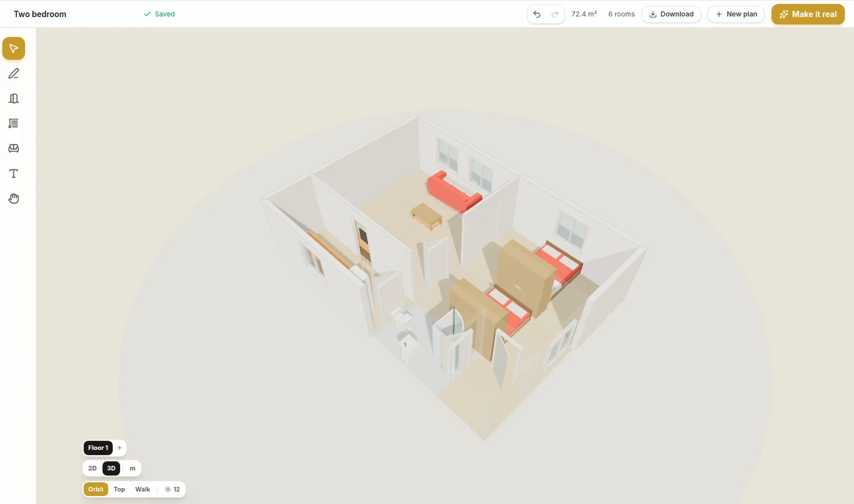This screenshot has width=854, height=504.
Task: Enter Walk camera mode
Action: [x=143, y=489]
